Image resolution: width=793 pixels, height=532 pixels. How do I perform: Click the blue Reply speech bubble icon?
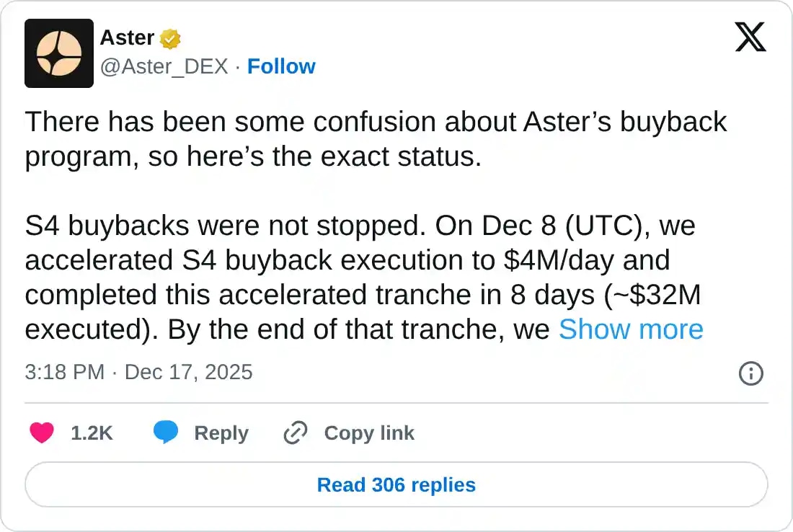coord(167,433)
